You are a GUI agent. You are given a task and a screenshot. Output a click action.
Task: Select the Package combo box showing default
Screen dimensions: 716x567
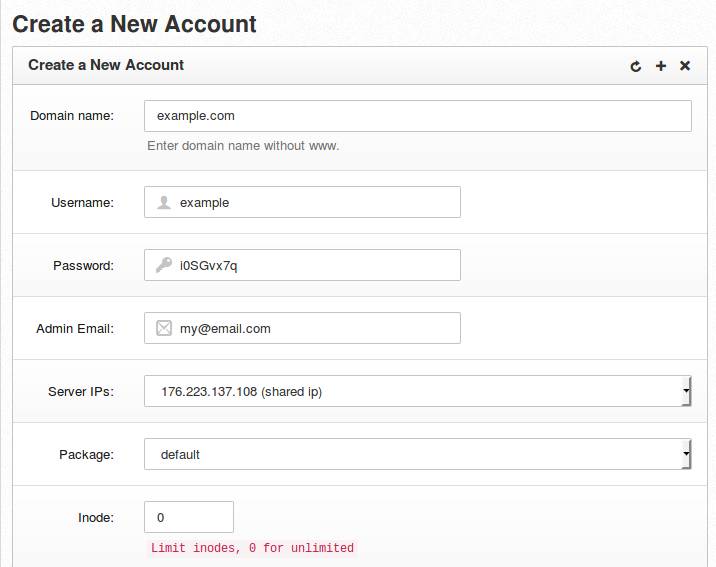click(x=418, y=454)
